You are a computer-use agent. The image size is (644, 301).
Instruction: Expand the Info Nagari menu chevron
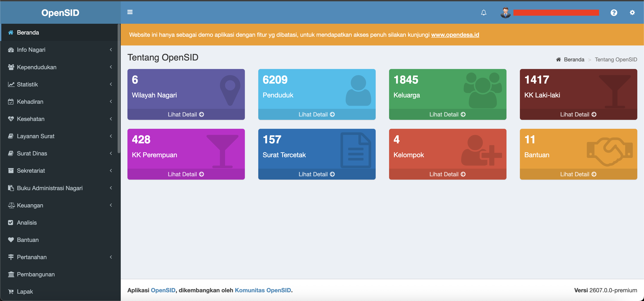coord(111,49)
